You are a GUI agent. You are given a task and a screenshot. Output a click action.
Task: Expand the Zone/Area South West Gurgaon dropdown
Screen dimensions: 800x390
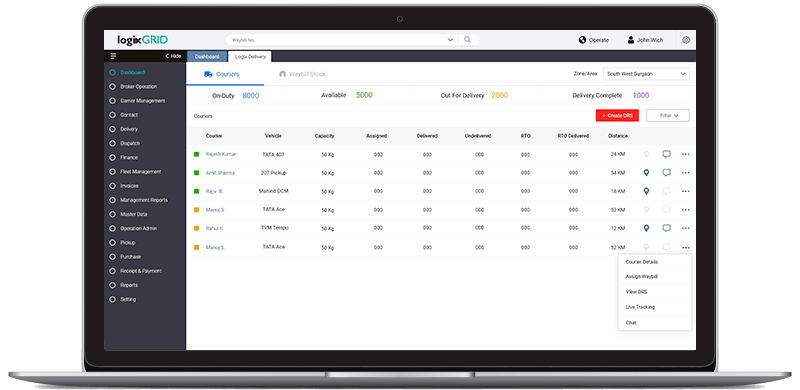click(646, 74)
